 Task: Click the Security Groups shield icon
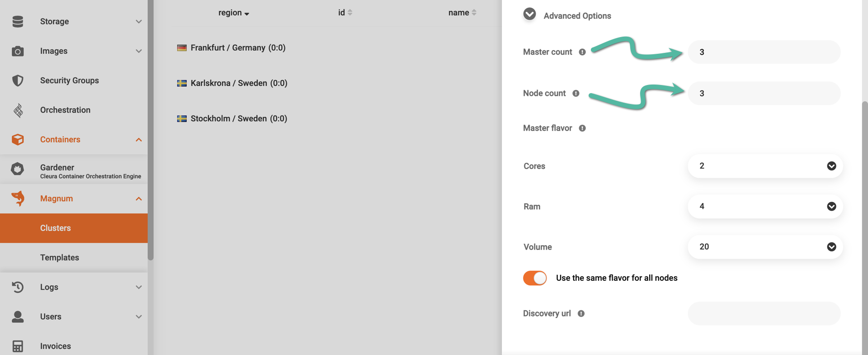point(18,80)
